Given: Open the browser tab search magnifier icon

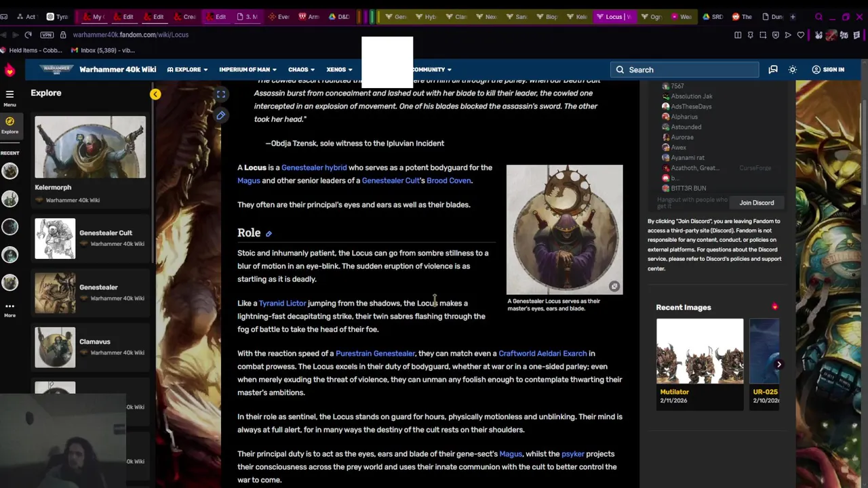Looking at the screenshot, I should point(819,17).
